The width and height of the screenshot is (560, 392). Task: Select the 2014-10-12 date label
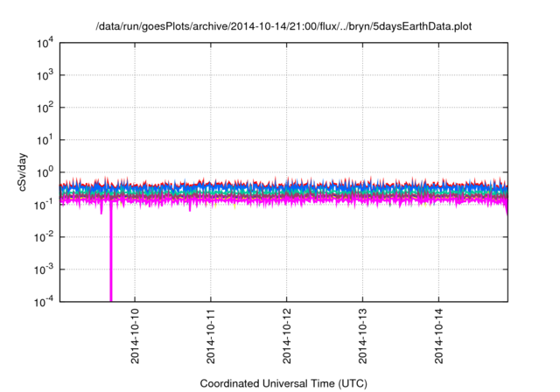click(287, 336)
